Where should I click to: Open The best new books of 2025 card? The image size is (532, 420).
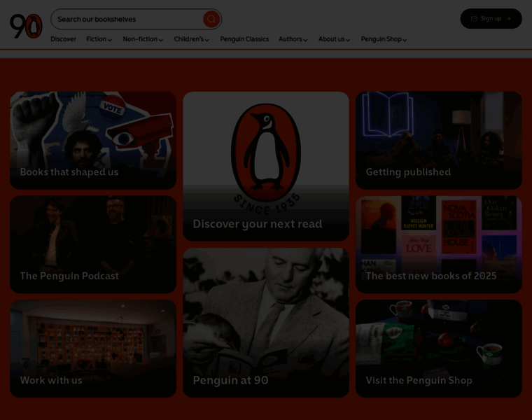[439, 244]
